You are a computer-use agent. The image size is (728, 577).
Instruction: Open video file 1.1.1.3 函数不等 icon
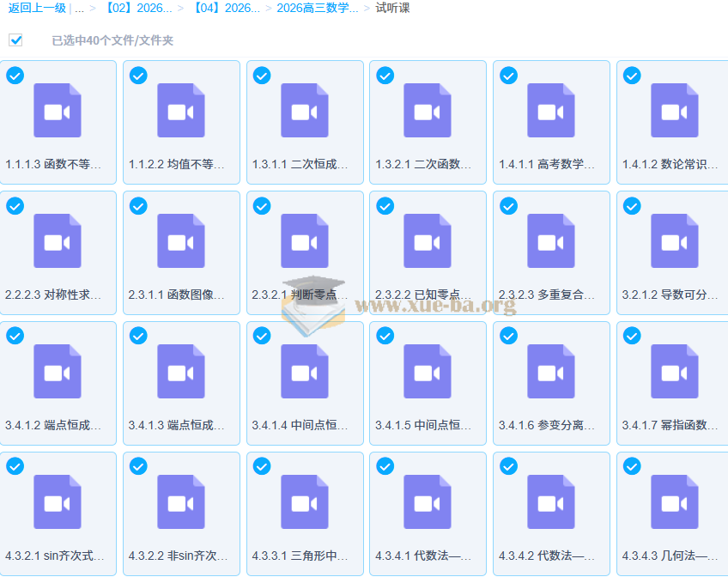pos(58,111)
